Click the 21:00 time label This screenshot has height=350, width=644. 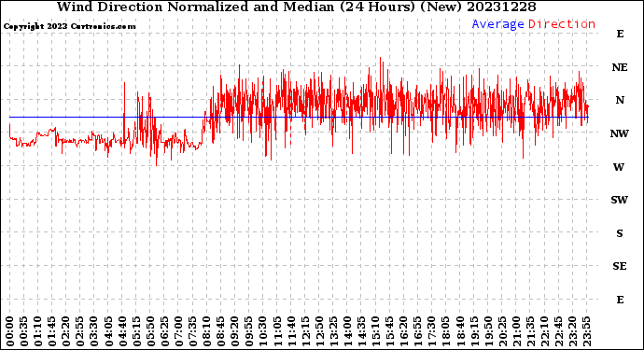516,331
